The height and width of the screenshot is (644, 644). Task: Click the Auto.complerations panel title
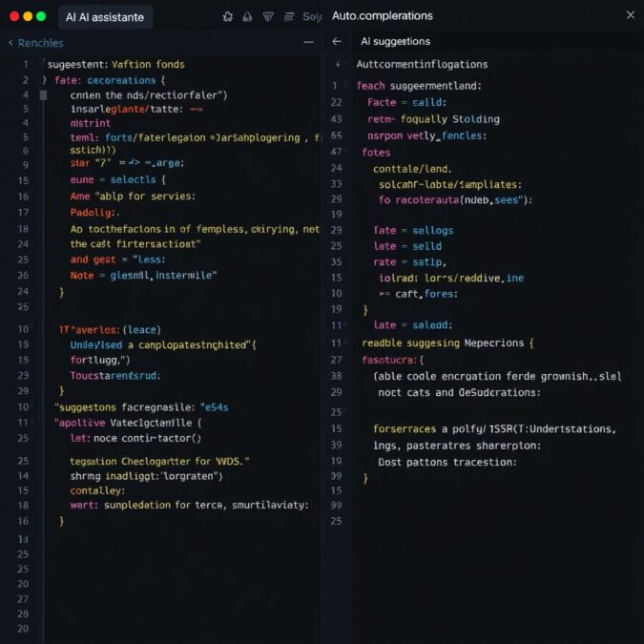382,15
